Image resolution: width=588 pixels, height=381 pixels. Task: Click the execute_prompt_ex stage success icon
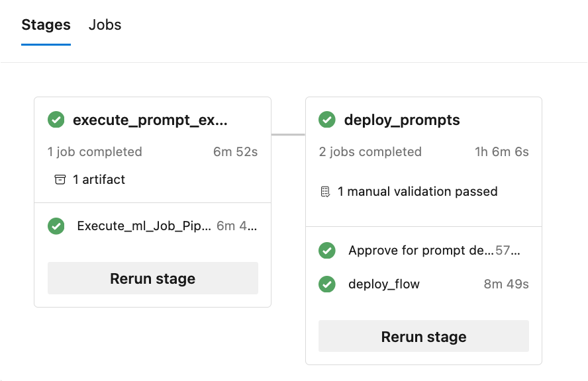click(x=56, y=120)
